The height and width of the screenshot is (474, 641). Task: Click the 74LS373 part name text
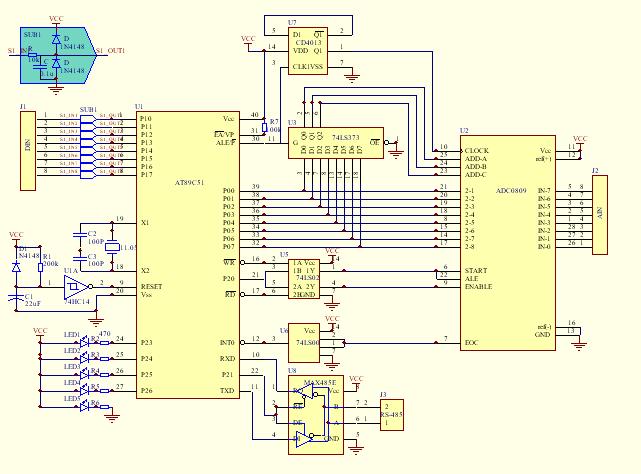(x=345, y=138)
